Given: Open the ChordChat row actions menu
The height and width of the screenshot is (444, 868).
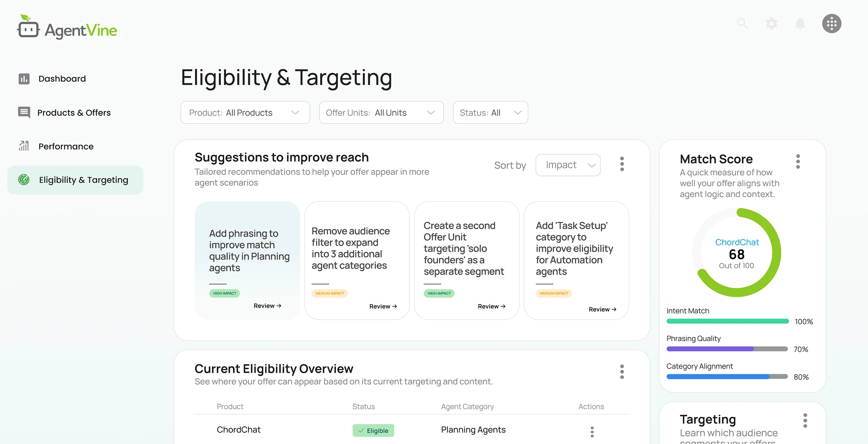Looking at the screenshot, I should point(592,431).
